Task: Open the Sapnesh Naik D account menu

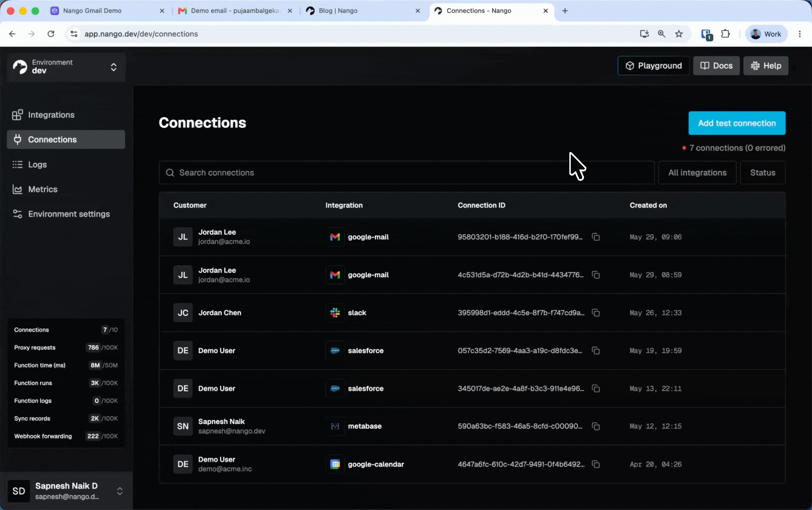Action: tap(66, 491)
